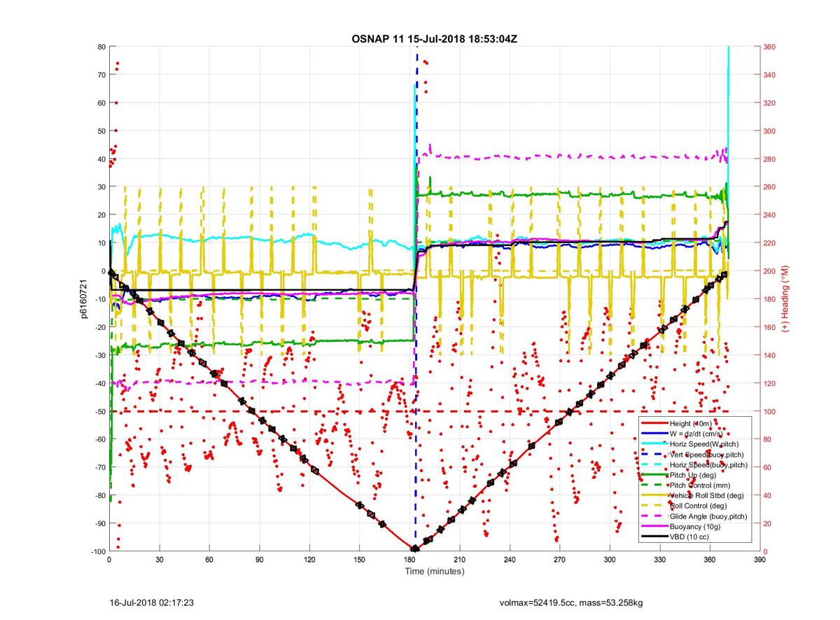Click the 220 tick on the heading axis
The width and height of the screenshot is (840, 620).
point(769,243)
